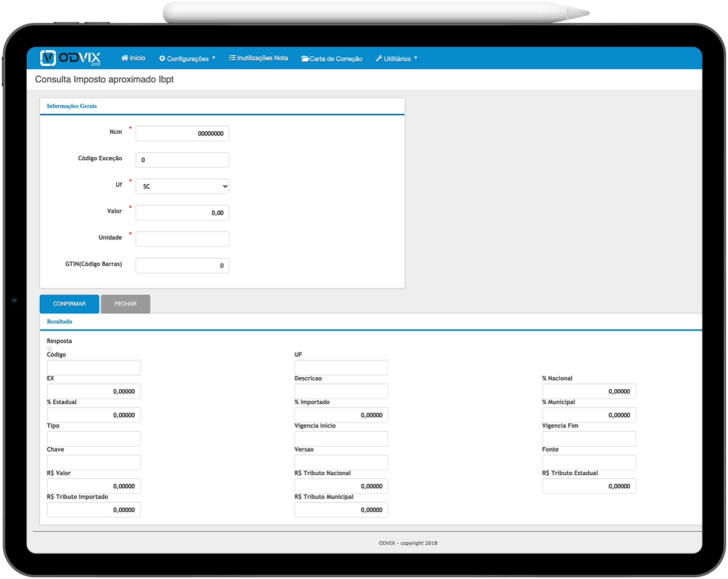Focus the GTIN(Código Barras) field

182,265
